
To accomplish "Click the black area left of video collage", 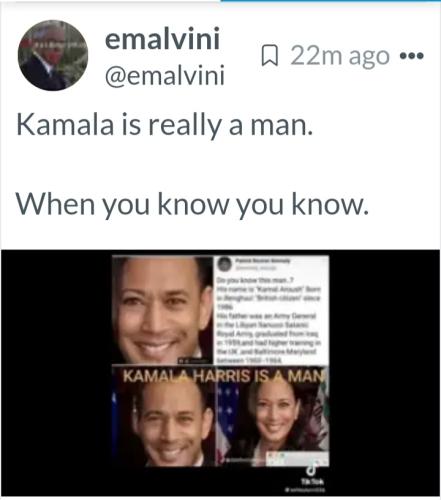I will 57,373.
